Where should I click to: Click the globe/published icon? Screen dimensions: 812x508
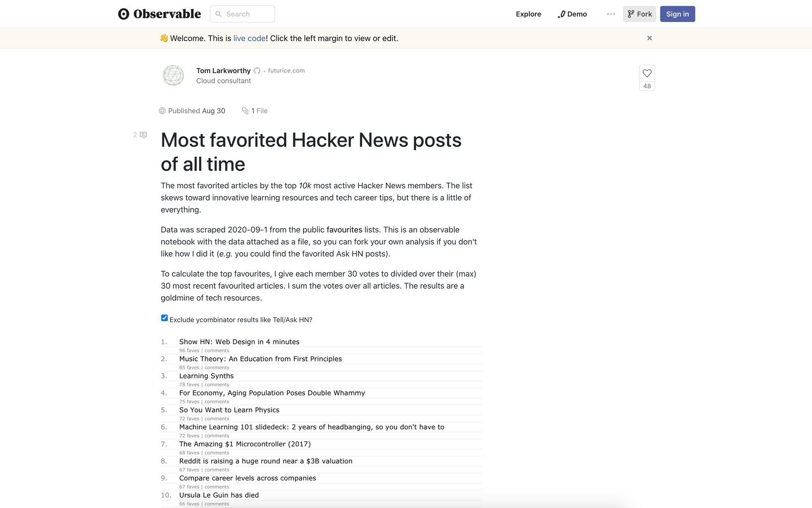162,110
